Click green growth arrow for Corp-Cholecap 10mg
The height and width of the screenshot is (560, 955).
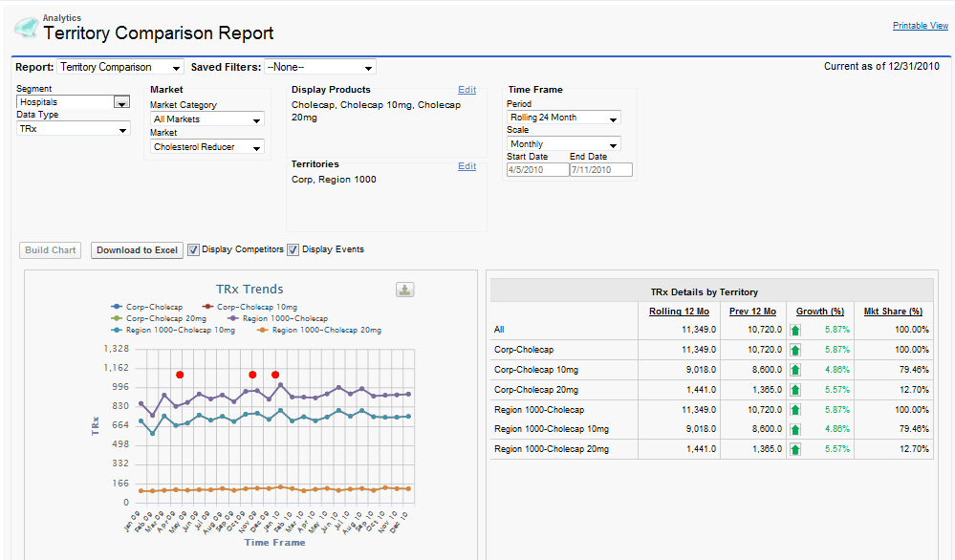point(794,369)
